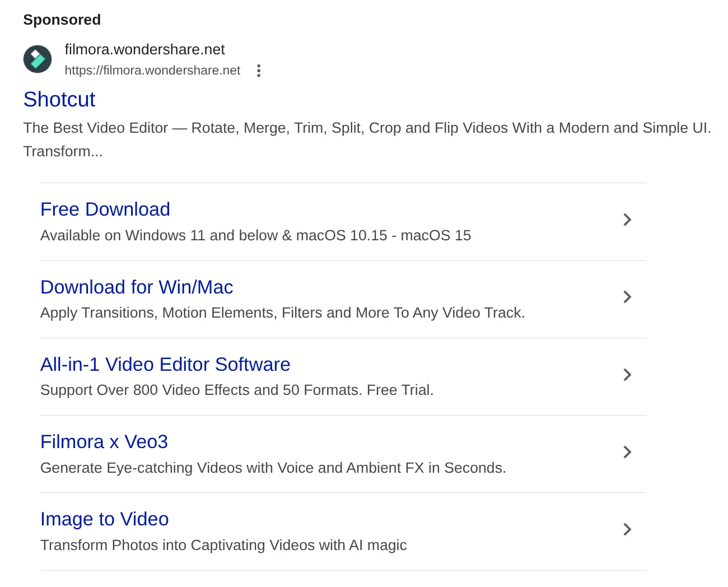Screen dimensions: 728x587
Task: Open the Image to Video sitelink
Action: pos(105,519)
